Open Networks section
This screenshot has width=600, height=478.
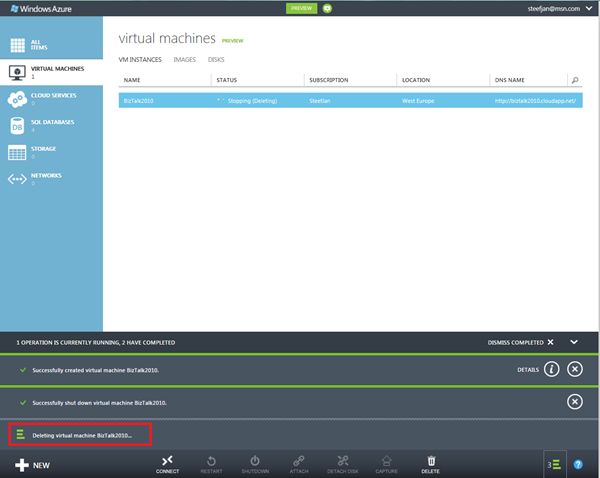click(51, 179)
